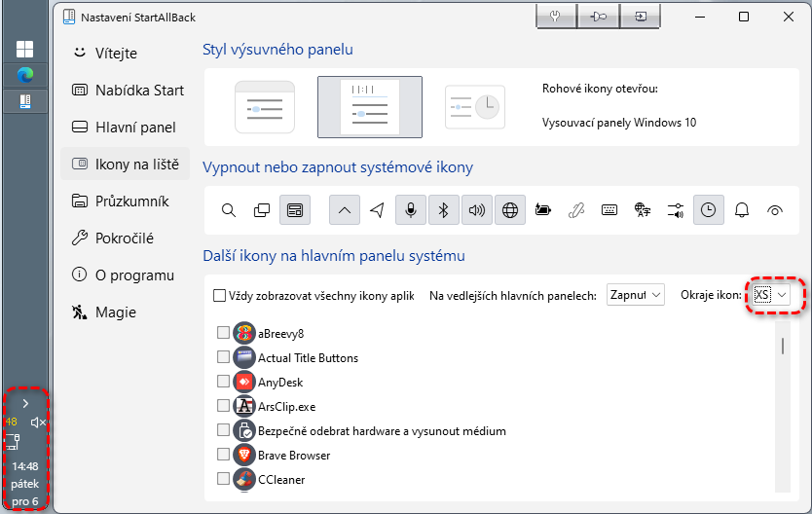Click the Brave Browser icon in list
The height and width of the screenshot is (514, 812).
click(244, 455)
